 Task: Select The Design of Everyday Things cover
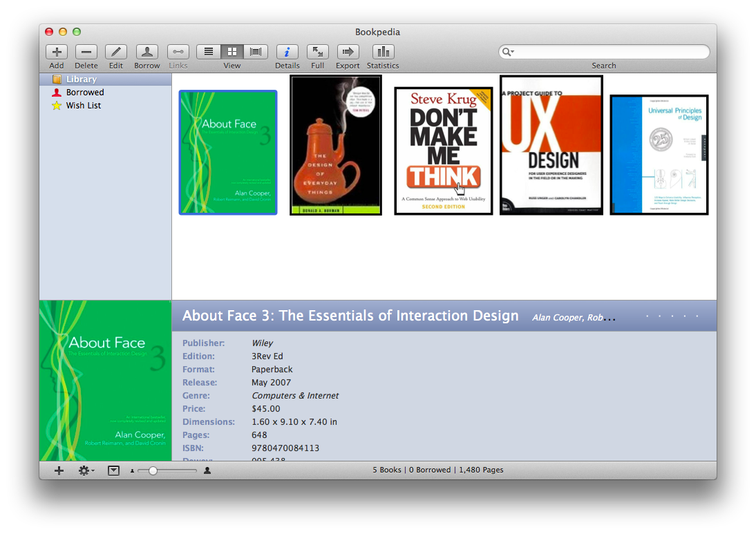click(336, 145)
